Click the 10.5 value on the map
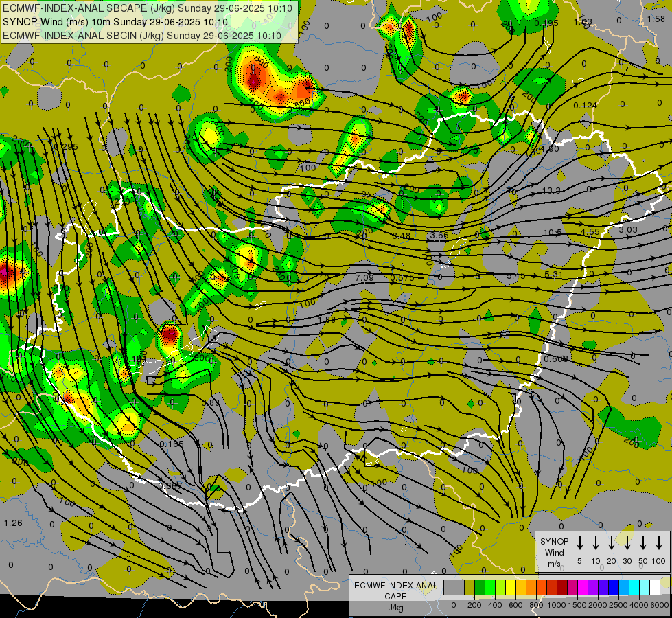 pyautogui.click(x=553, y=233)
